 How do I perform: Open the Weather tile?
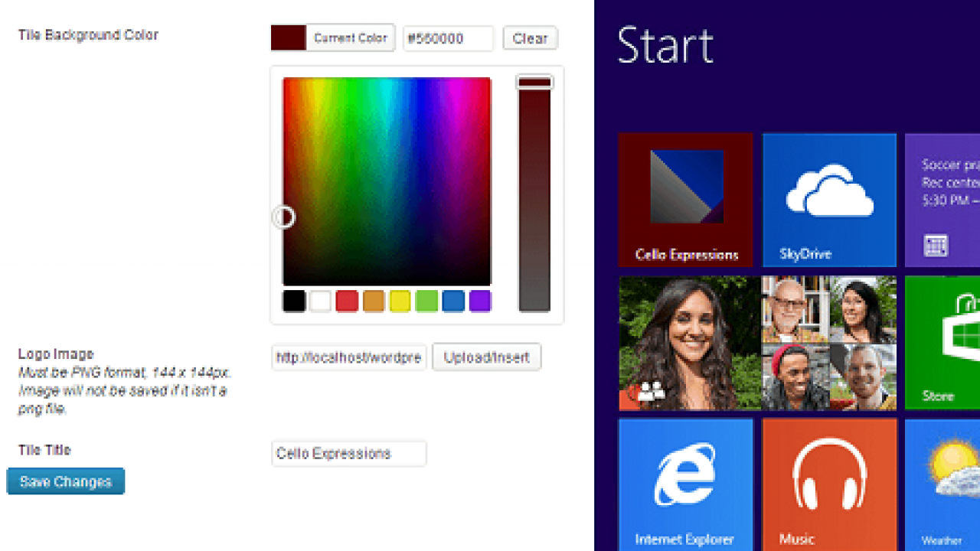942,484
